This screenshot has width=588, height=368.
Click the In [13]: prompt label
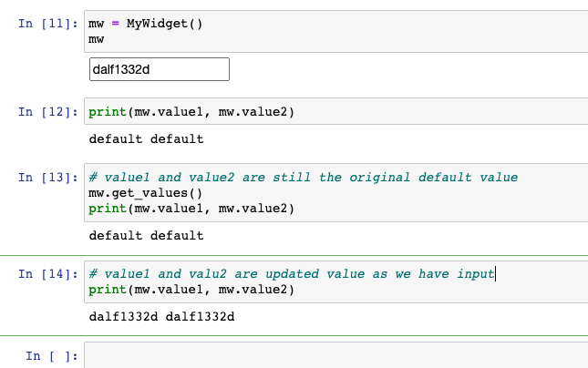coord(48,178)
